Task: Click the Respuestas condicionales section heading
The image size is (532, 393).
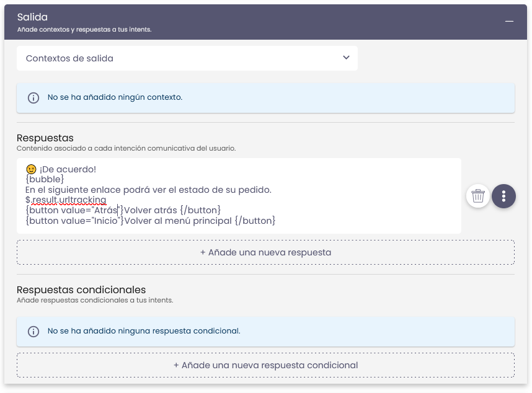Action: click(81, 289)
